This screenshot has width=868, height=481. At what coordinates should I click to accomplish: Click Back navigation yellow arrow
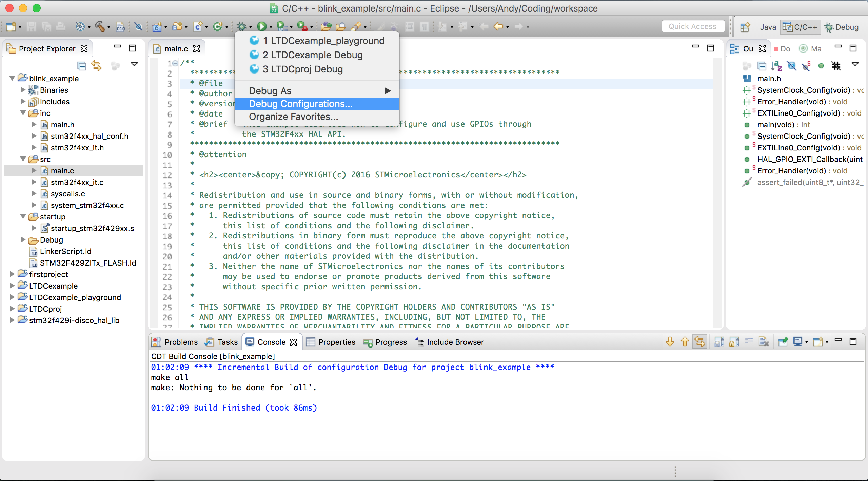click(498, 26)
